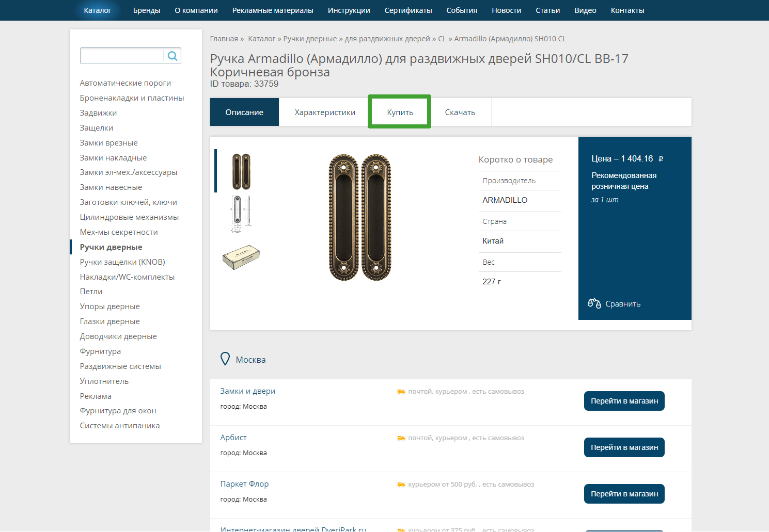The image size is (769, 532).
Task: Switch to the Характеристики tab
Action: [x=325, y=112]
